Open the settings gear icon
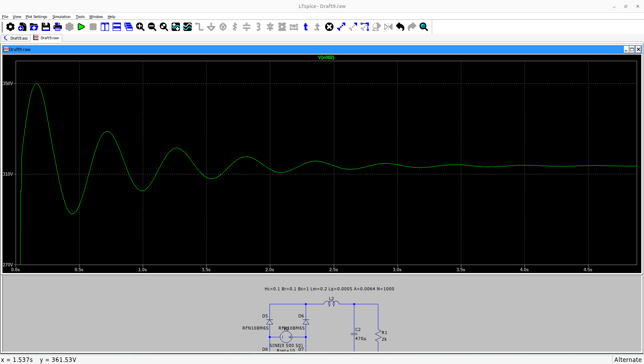644x364 pixels. 10,27
